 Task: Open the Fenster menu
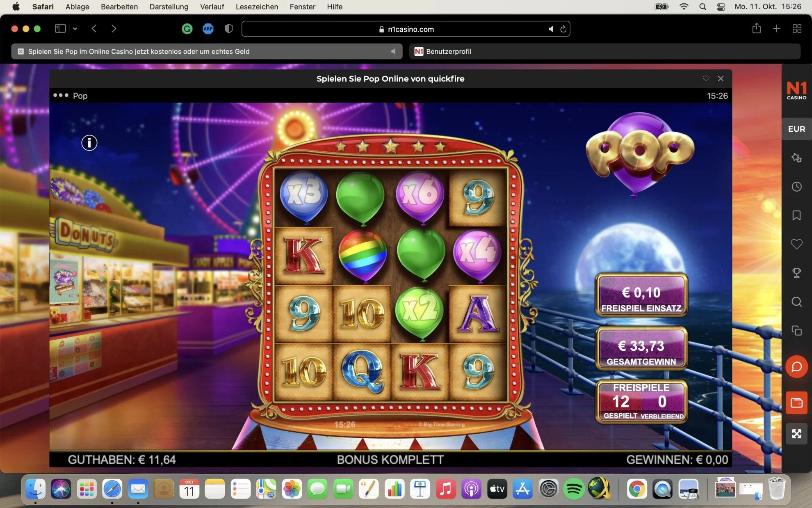302,7
